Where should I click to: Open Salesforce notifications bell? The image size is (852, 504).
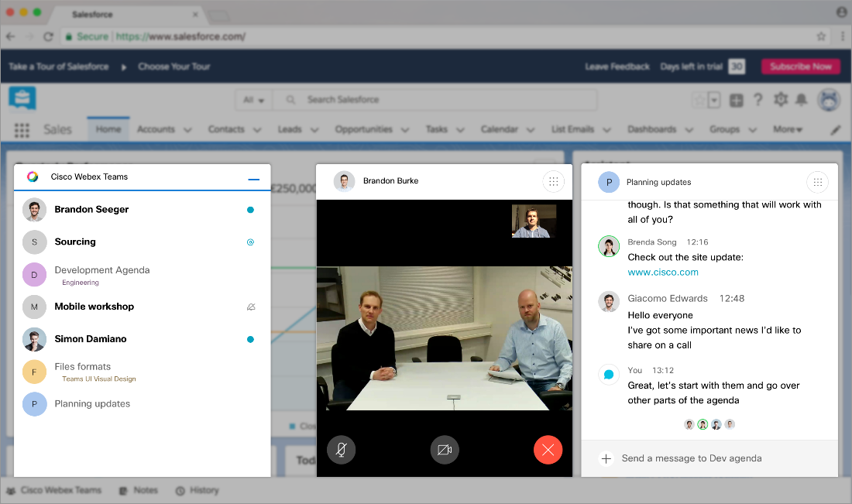click(x=802, y=100)
